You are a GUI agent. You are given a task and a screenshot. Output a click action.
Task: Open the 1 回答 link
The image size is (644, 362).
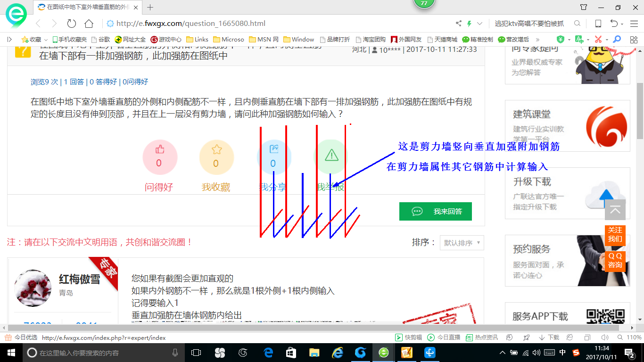click(74, 82)
